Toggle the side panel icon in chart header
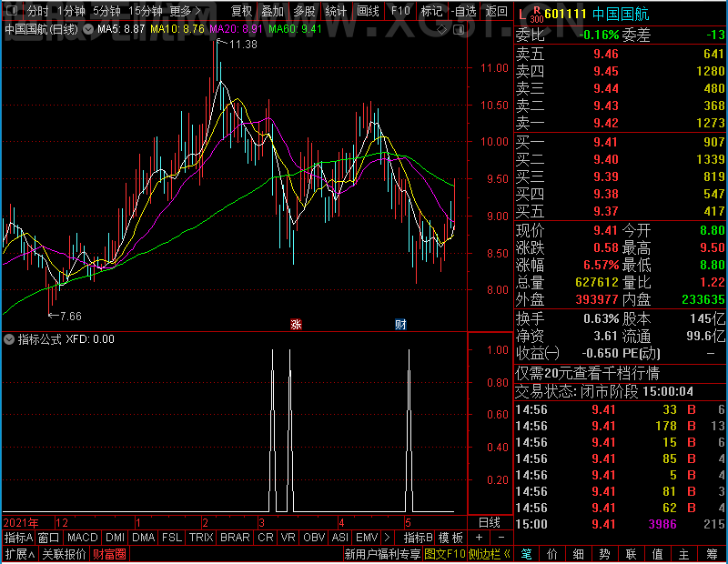Screen dimensions: 728x564 pos(459,30)
